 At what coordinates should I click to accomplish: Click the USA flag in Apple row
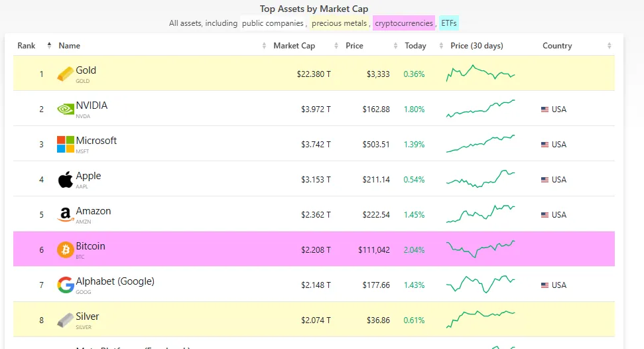(x=545, y=180)
